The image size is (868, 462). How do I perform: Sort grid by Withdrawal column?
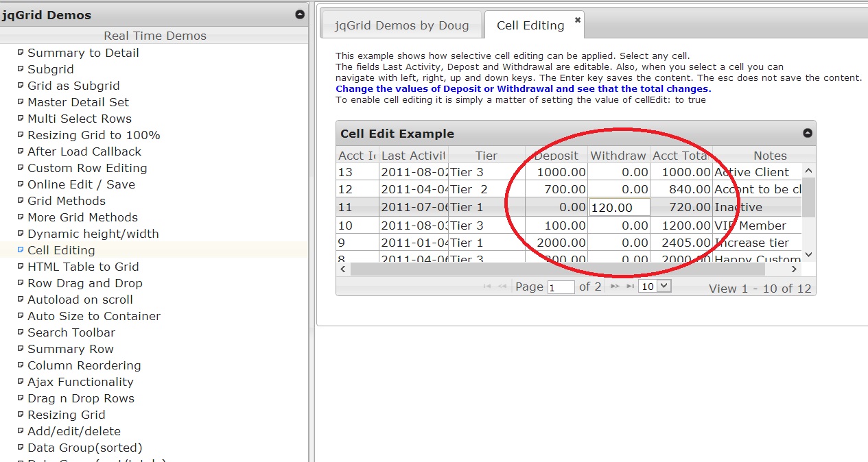(x=618, y=156)
